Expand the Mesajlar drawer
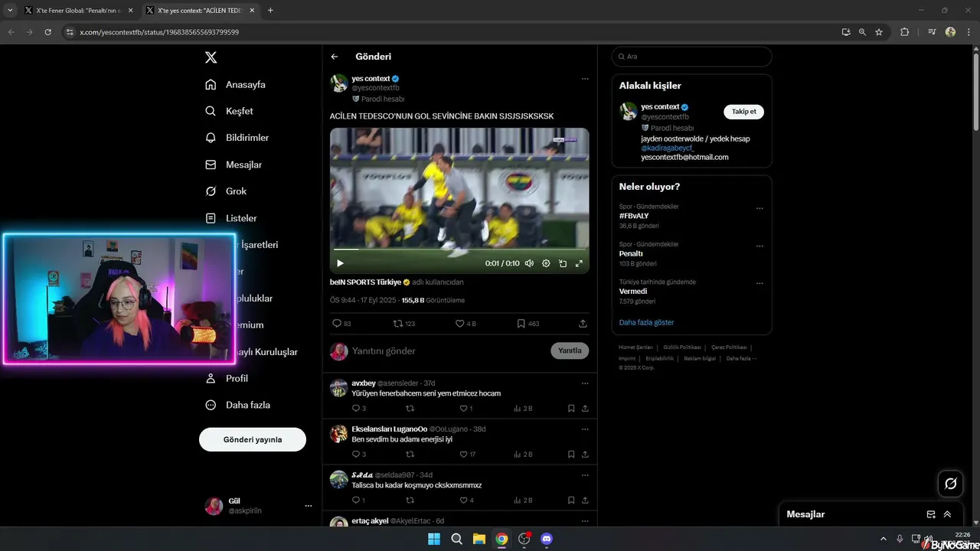This screenshot has height=551, width=980. tap(947, 514)
